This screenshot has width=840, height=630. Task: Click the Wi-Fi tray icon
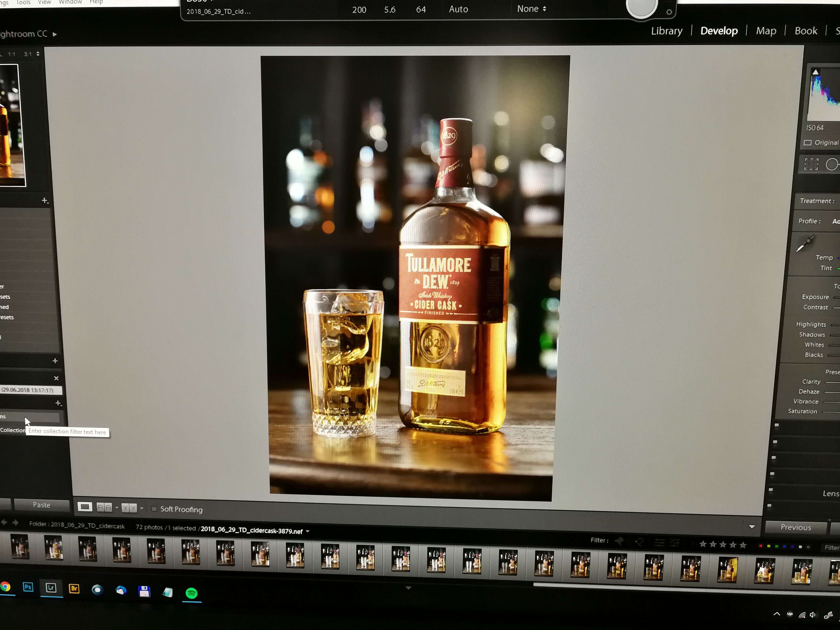[x=802, y=615]
